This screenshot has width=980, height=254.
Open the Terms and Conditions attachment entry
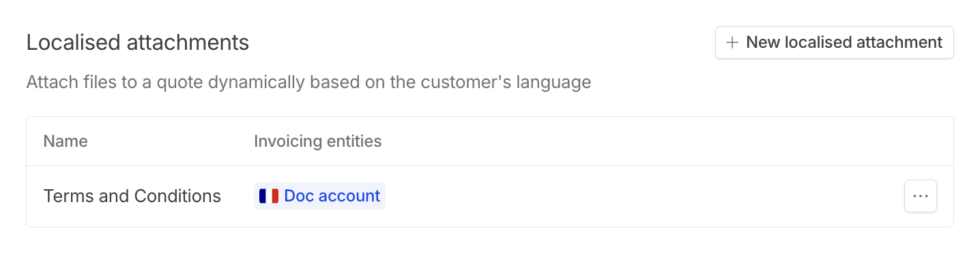[132, 196]
